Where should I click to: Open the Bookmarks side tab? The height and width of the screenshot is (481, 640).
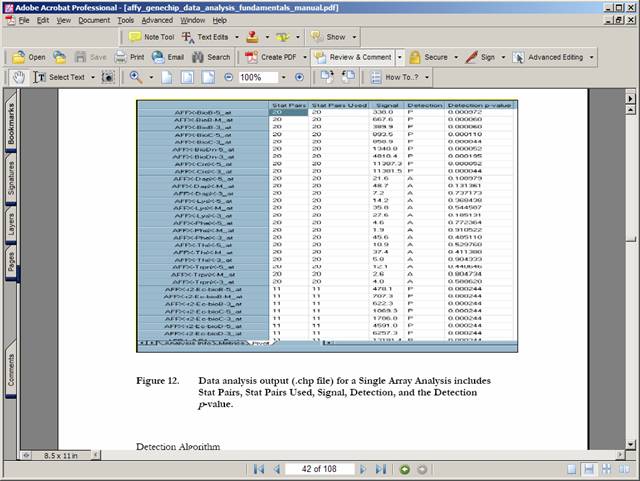(x=11, y=124)
